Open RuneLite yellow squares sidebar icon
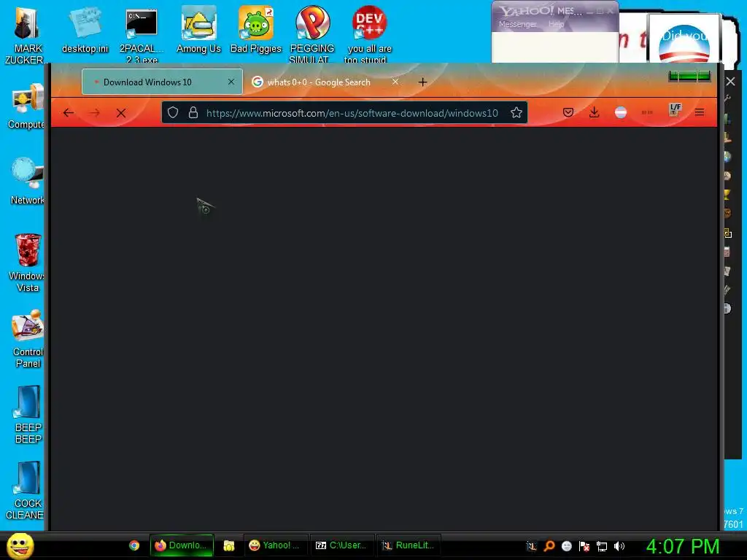Viewport: 747px width, 560px height. [728, 233]
